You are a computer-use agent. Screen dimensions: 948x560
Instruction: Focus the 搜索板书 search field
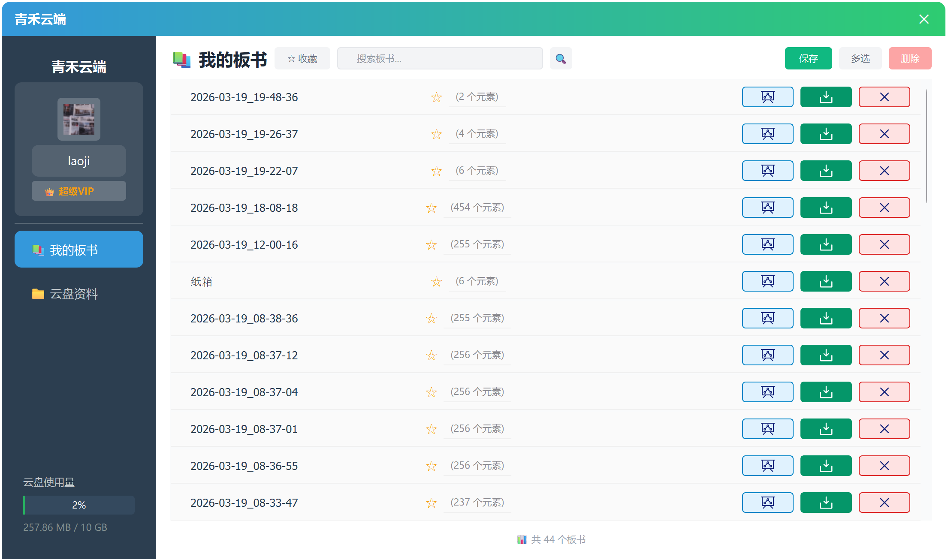tap(440, 58)
